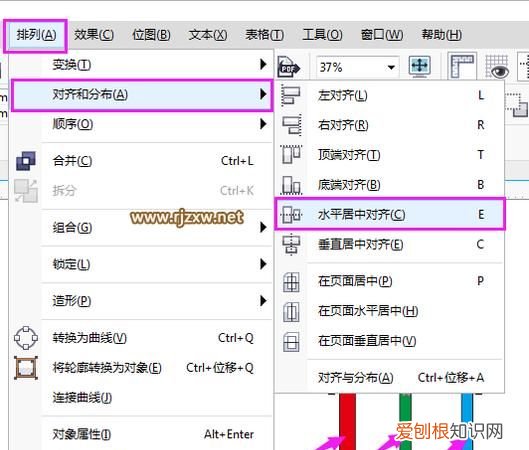Click the vertical center align icon

click(x=291, y=244)
